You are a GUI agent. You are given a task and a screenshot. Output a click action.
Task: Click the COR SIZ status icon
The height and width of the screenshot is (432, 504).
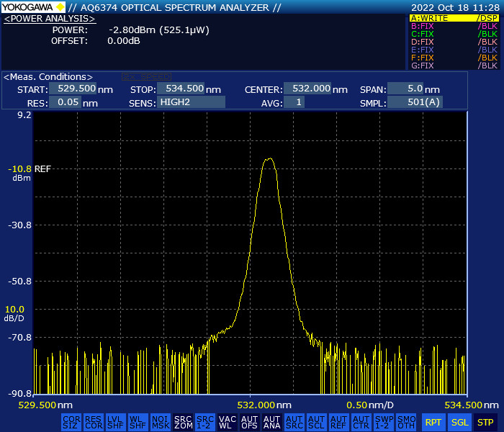click(71, 422)
